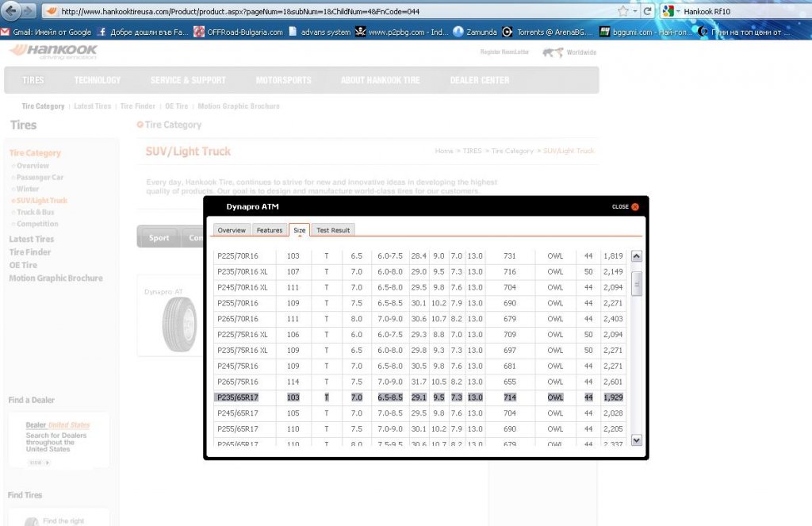Click scrollbar down arrow in size table
This screenshot has width=812, height=526.
coord(637,440)
